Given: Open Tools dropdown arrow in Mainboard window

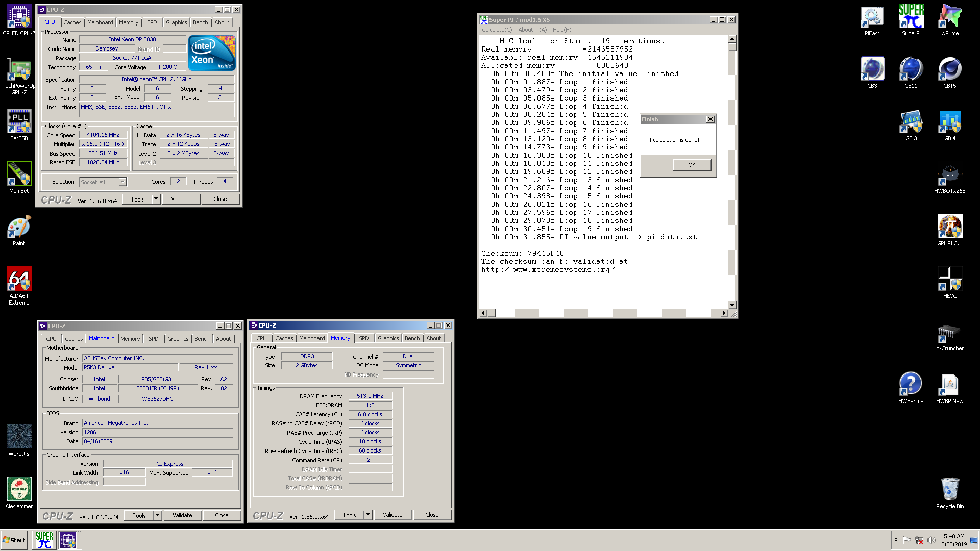Looking at the screenshot, I should point(157,515).
